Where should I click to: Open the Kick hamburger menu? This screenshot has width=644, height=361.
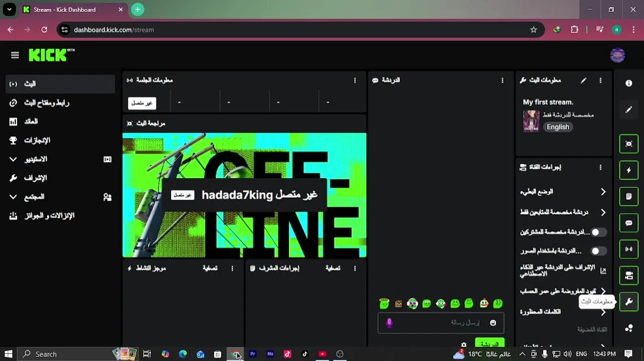point(15,55)
